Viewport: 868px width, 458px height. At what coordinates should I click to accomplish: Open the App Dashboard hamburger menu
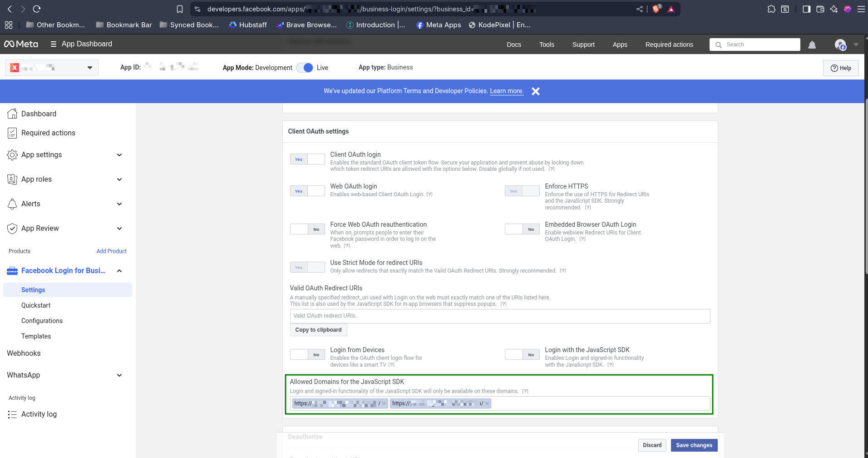53,44
